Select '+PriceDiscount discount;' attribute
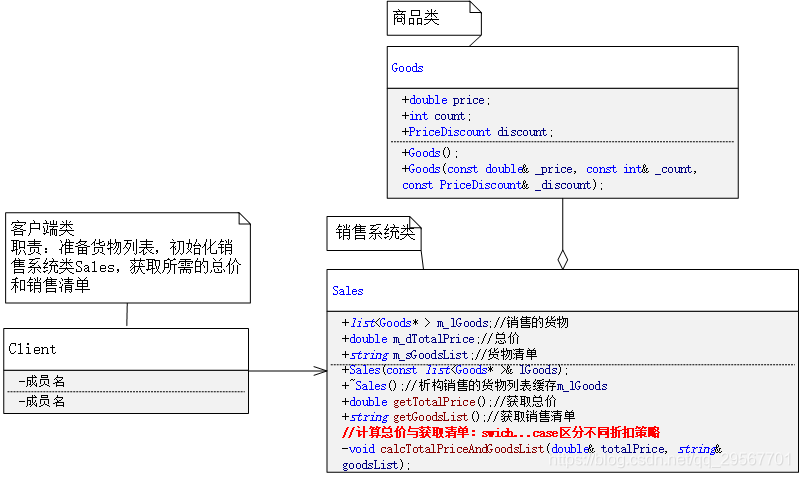The height and width of the screenshot is (478, 800). pos(478,132)
